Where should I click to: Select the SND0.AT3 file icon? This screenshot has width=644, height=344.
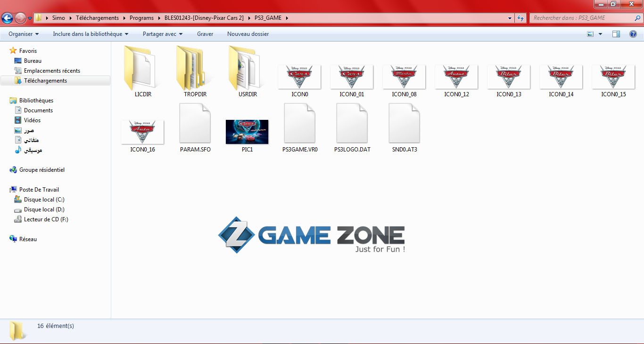(x=404, y=124)
